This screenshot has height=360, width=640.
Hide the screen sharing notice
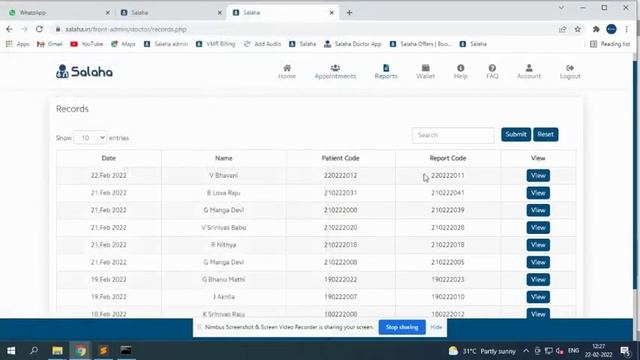click(x=436, y=327)
